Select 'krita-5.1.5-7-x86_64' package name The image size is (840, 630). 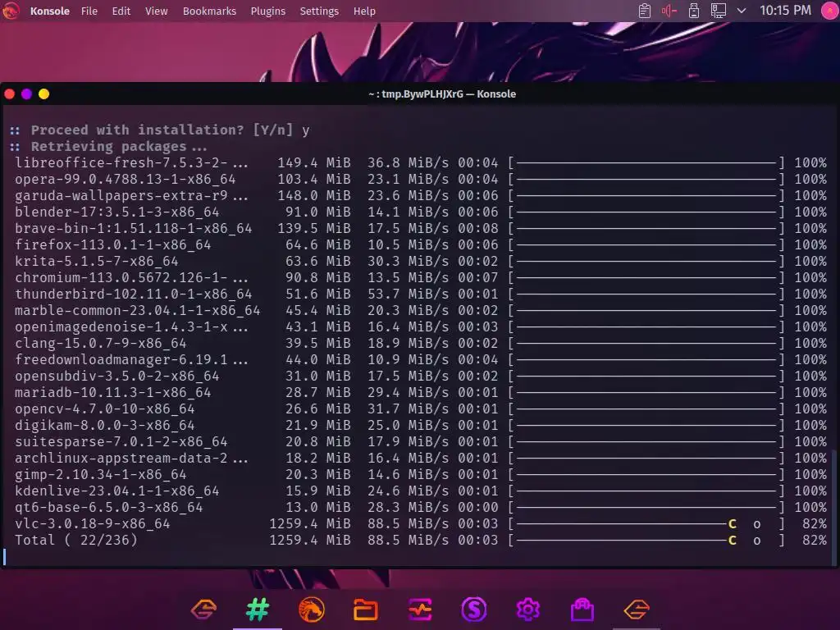click(97, 262)
